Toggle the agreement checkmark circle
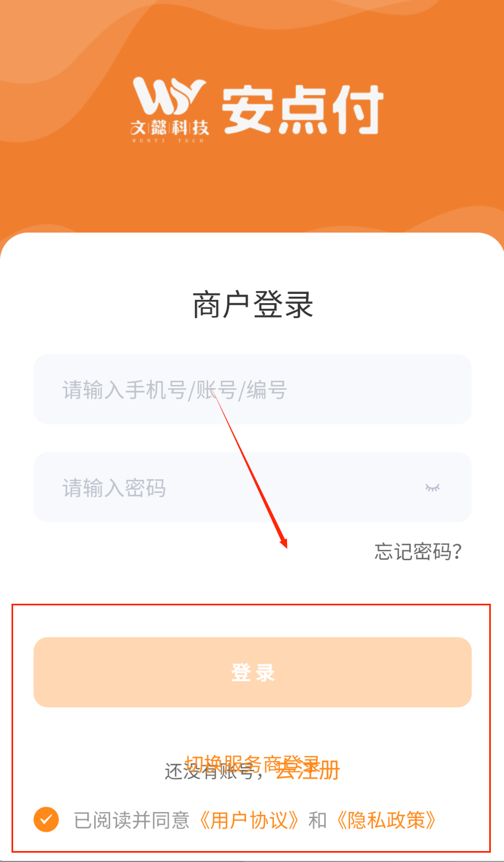 [46, 820]
